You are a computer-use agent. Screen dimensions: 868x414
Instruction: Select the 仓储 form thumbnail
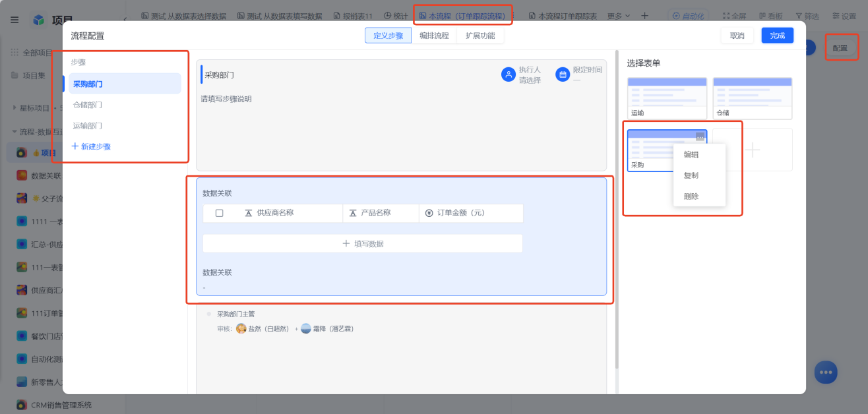(x=753, y=98)
